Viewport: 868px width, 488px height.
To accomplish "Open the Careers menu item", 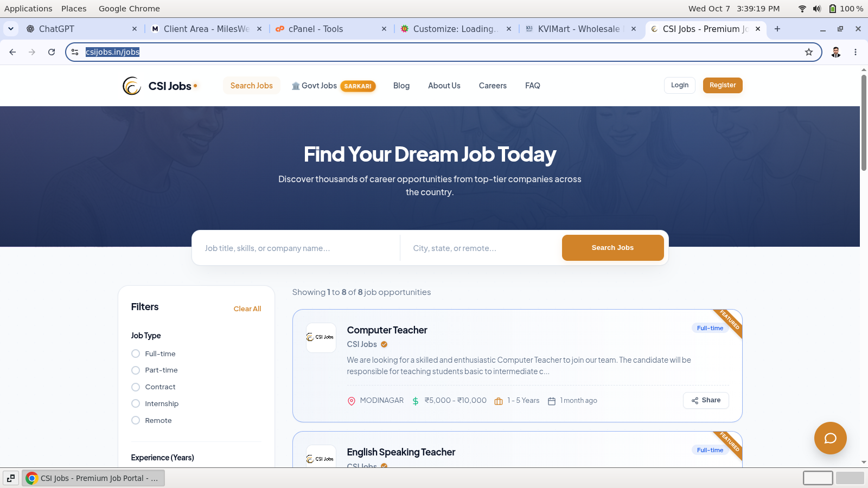I will point(493,86).
